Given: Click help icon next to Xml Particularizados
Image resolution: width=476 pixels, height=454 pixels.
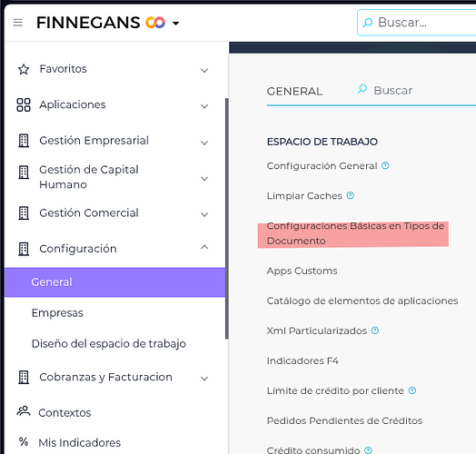Looking at the screenshot, I should point(375,331).
